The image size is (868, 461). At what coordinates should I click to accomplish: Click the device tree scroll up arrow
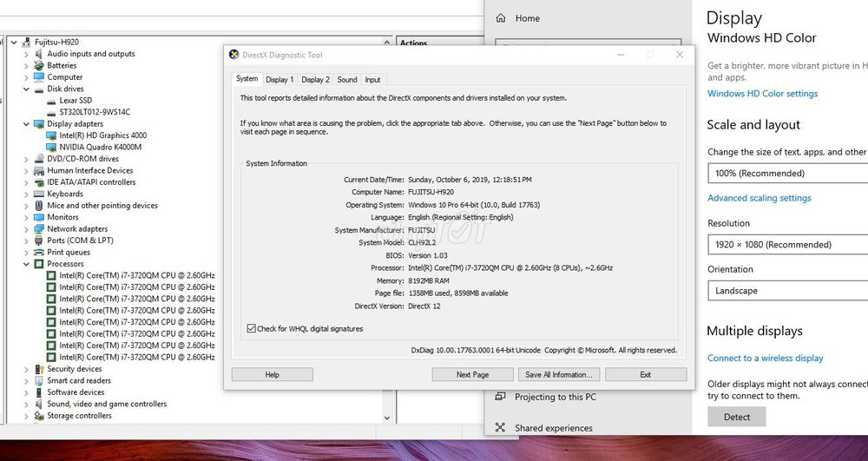[x=387, y=42]
